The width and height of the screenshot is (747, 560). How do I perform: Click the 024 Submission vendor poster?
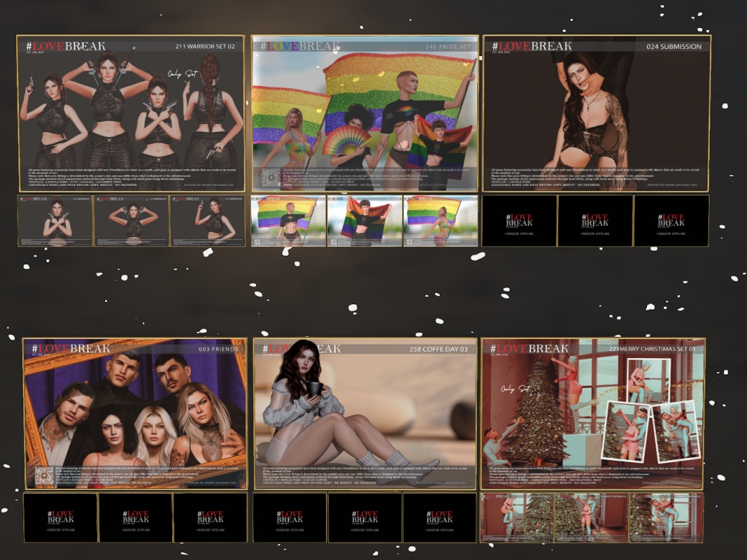coord(596,113)
